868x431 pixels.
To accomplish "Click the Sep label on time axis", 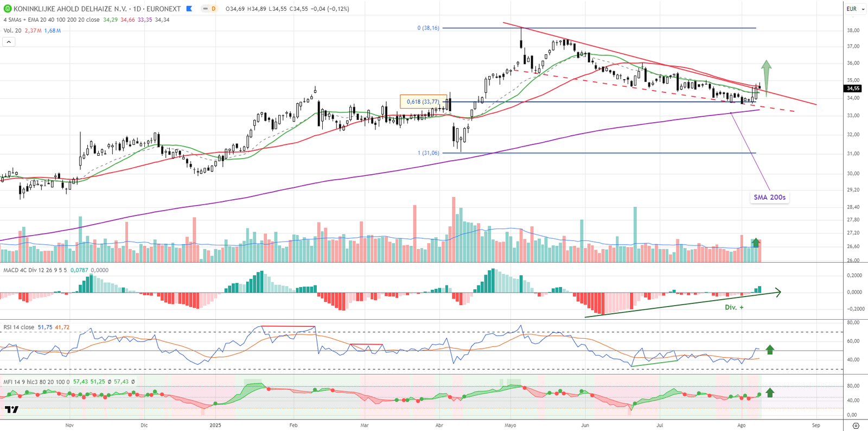I will pos(816,425).
